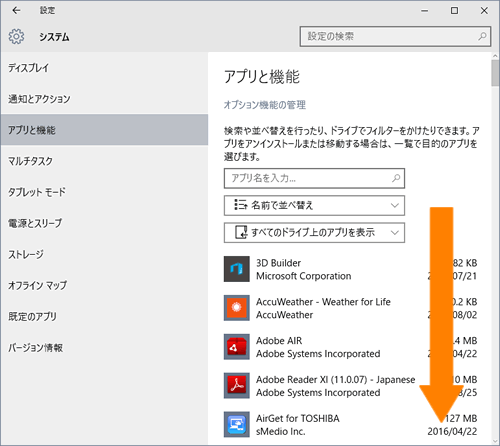Select アプリと機能 in the sidebar
Screen dimensions: 500x446
104,130
